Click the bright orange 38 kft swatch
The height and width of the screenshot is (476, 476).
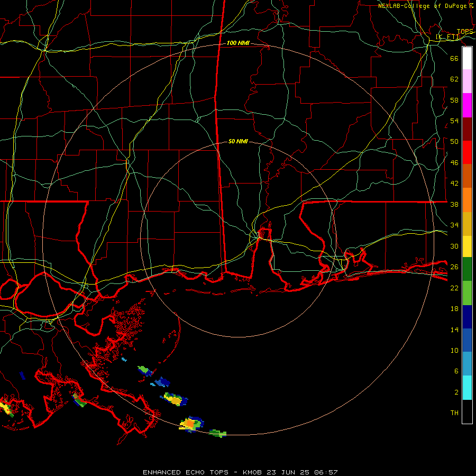coord(467,200)
